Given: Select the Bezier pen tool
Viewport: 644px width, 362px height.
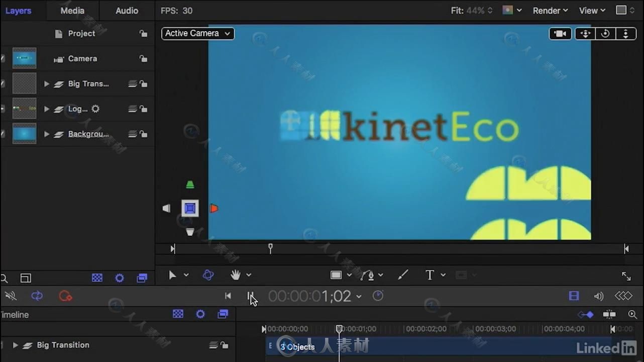Looking at the screenshot, I should [367, 275].
